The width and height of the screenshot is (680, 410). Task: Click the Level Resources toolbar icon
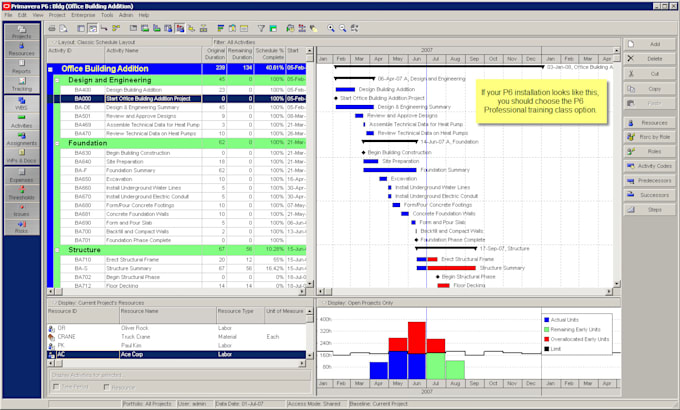[x=302, y=29]
